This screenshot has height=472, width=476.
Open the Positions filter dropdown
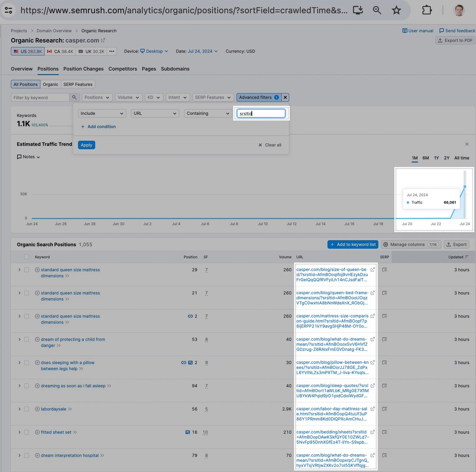coord(97,97)
